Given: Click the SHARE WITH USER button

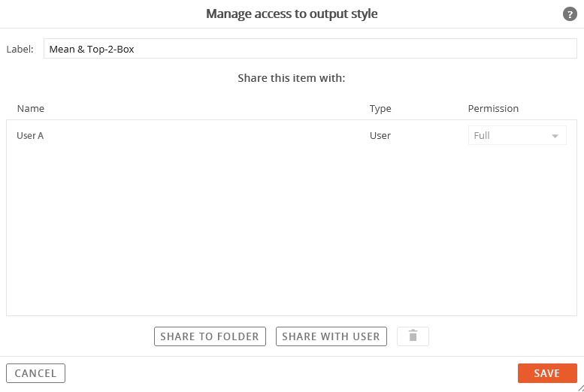Looking at the screenshot, I should 331,336.
